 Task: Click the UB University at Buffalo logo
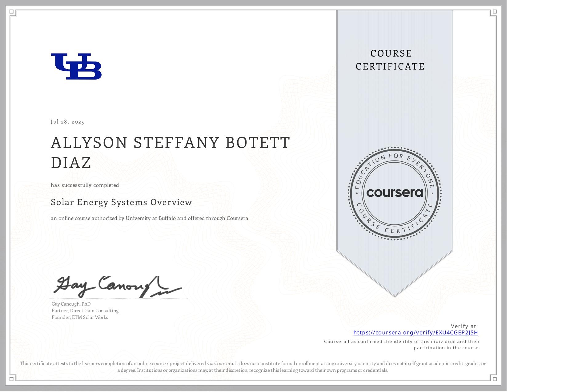click(76, 66)
